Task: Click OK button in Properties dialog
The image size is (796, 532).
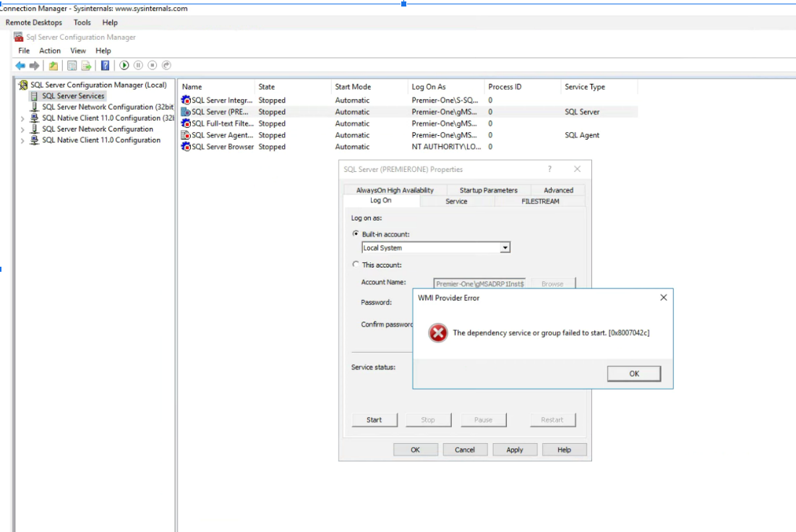Action: tap(415, 450)
